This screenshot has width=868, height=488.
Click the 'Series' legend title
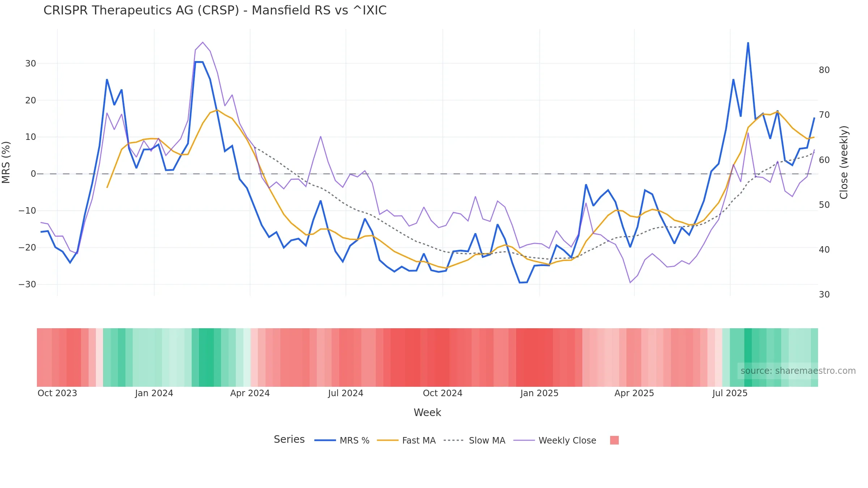[289, 439]
